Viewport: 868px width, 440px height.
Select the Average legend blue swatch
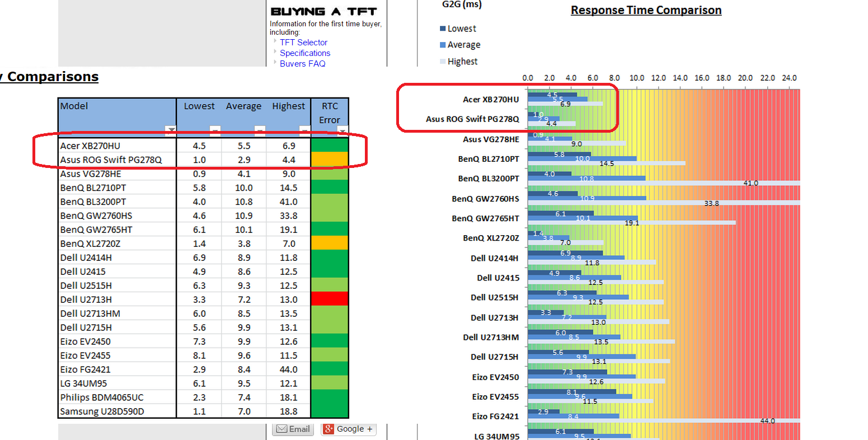tap(443, 45)
